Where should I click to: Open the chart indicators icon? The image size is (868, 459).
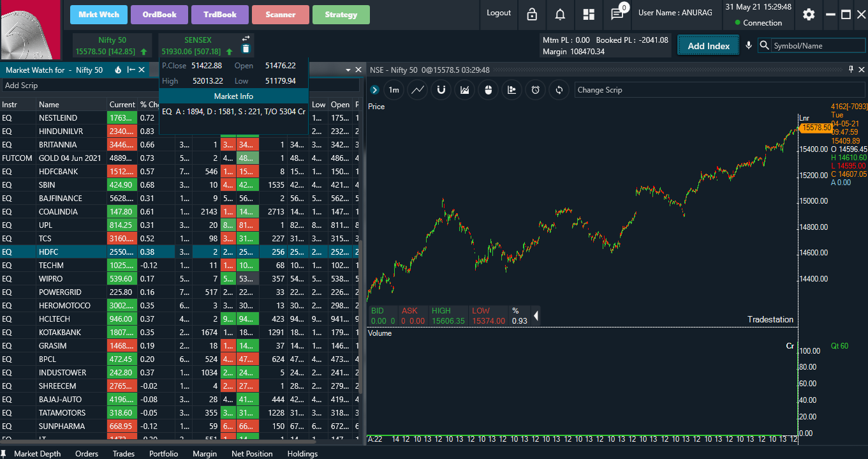[465, 90]
